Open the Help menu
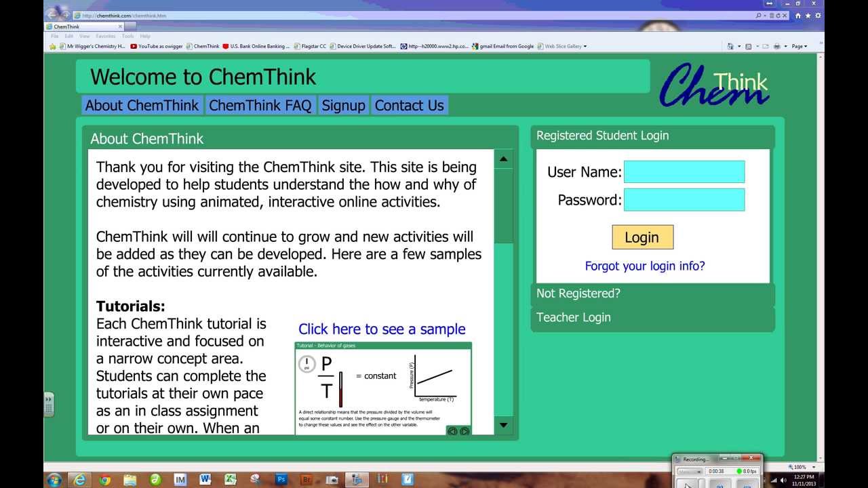 [144, 36]
